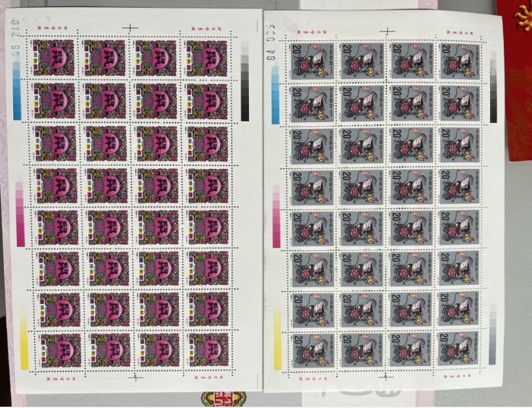This screenshot has width=532, height=408.
Task: Click the red envelope with gold ornament
Action: (x=517, y=81)
